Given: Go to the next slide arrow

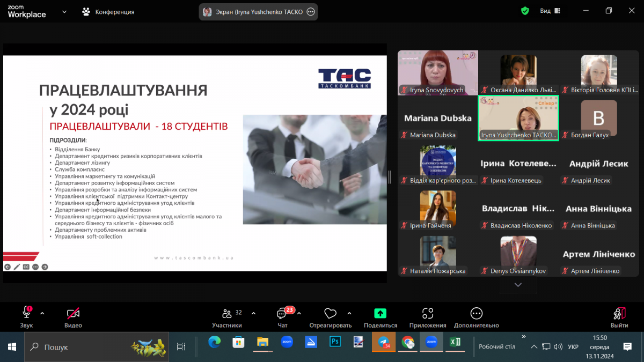Looking at the screenshot, I should click(x=45, y=267).
